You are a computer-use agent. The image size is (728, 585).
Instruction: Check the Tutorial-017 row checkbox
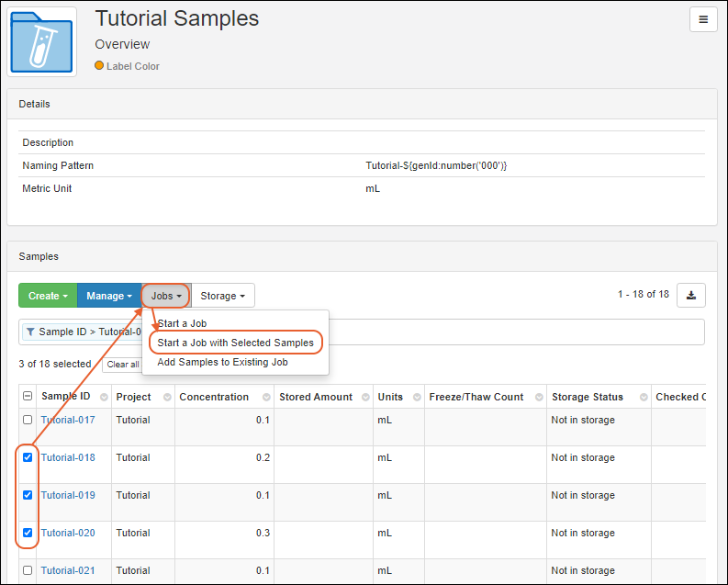coord(28,420)
